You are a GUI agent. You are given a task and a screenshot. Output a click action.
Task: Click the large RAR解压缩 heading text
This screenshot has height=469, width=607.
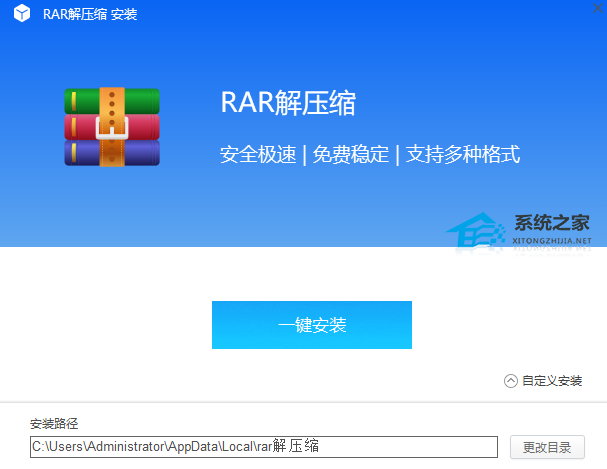pos(288,103)
